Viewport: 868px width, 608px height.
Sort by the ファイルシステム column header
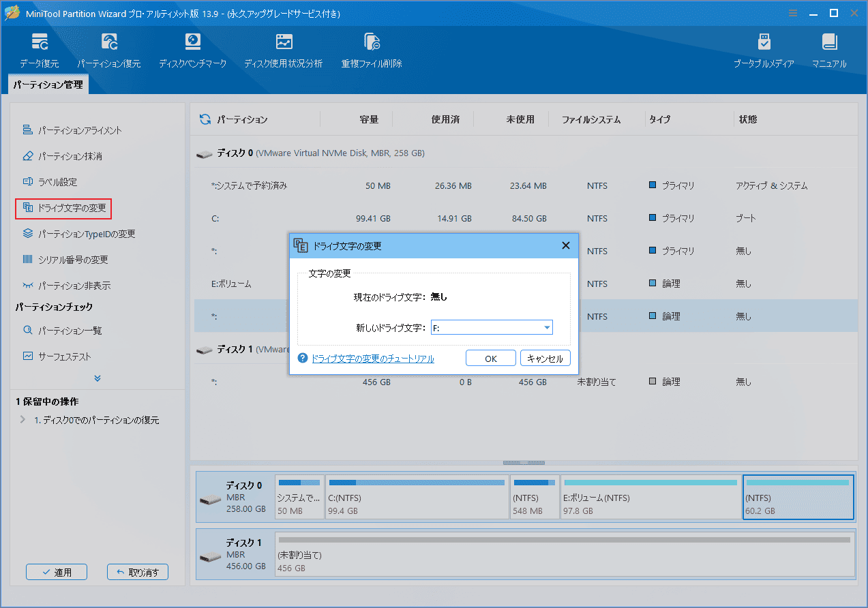pos(591,119)
